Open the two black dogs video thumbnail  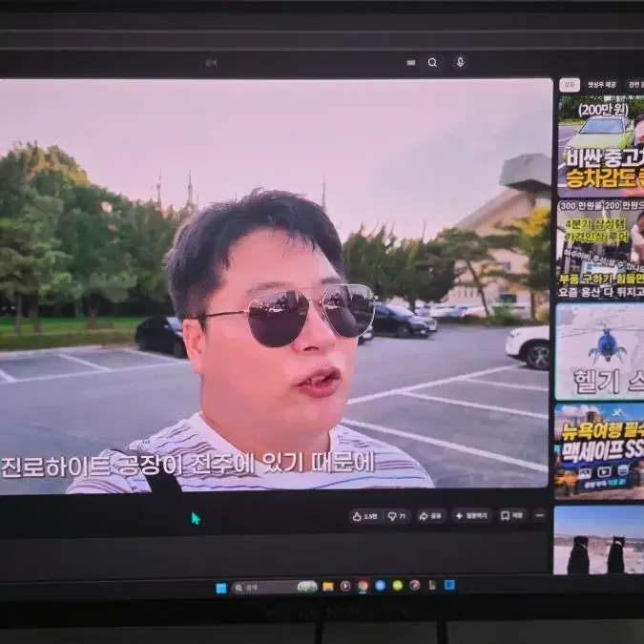pos(598,540)
